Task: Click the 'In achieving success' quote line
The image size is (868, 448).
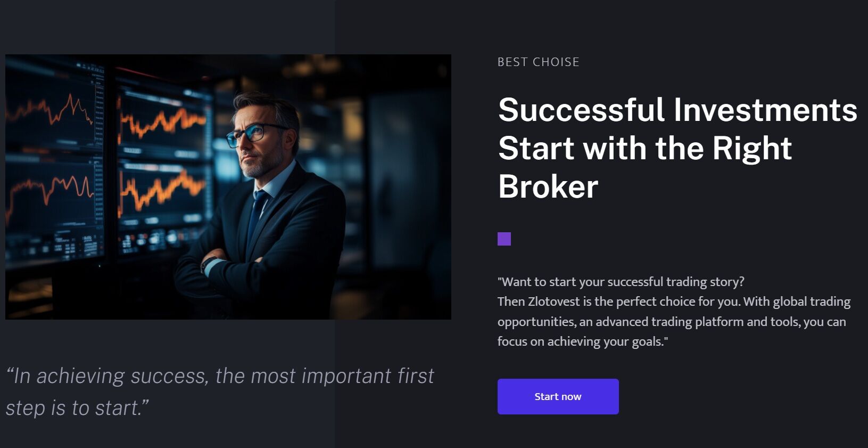Action: 220,376
